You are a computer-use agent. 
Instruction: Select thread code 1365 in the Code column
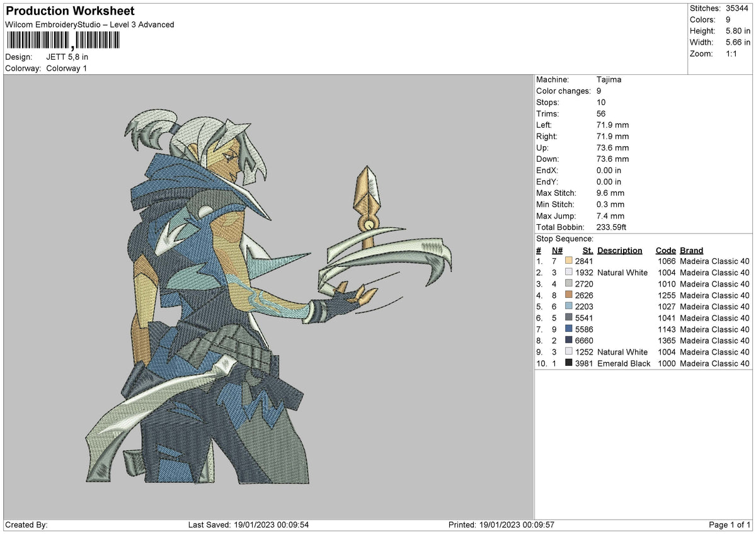pos(667,341)
